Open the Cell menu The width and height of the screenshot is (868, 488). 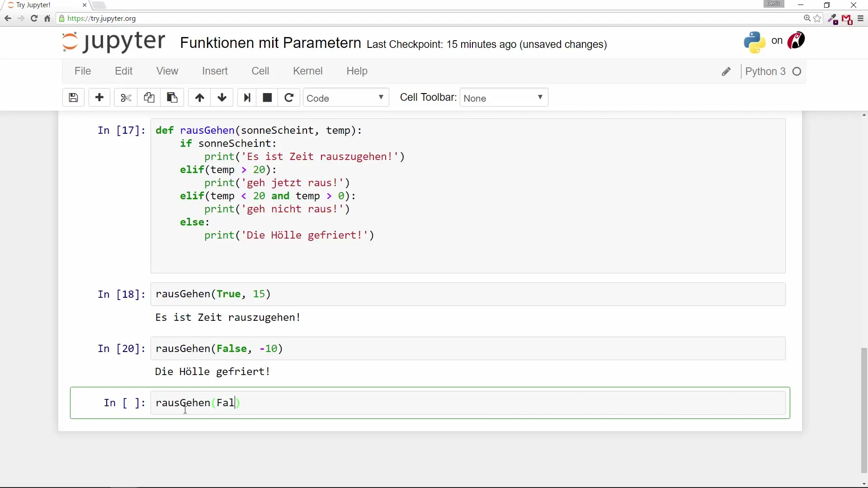click(x=260, y=71)
